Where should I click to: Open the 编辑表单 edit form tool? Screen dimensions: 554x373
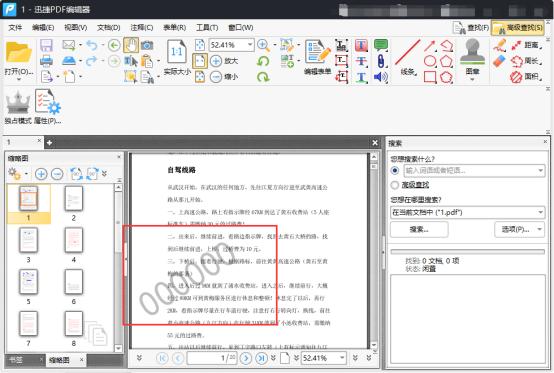(x=318, y=57)
